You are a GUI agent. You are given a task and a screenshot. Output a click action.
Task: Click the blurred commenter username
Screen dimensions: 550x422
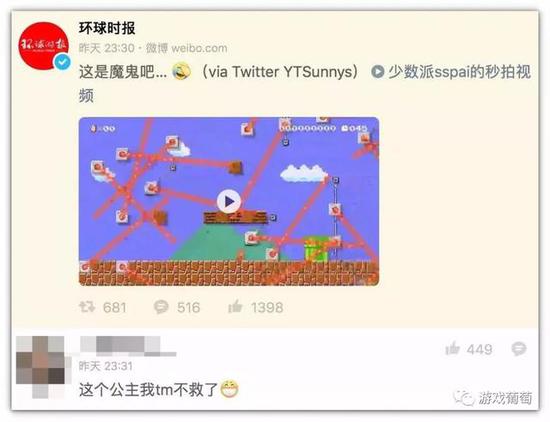point(128,346)
